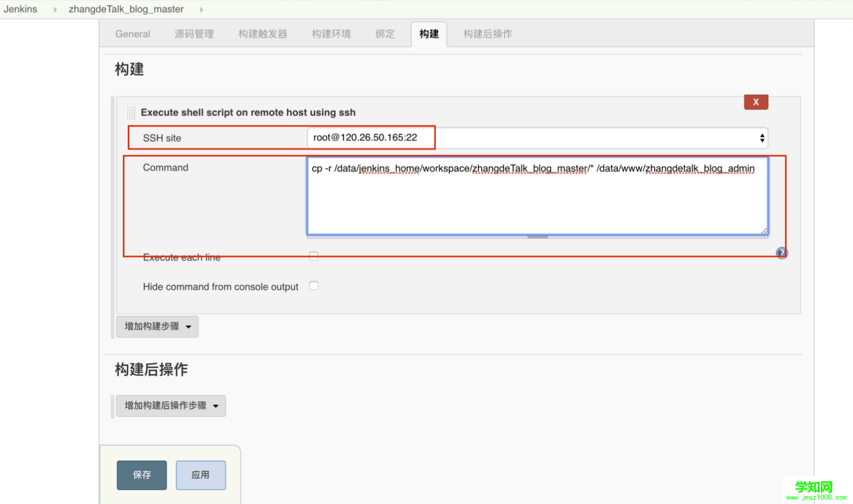Click 应用 apply button

201,475
